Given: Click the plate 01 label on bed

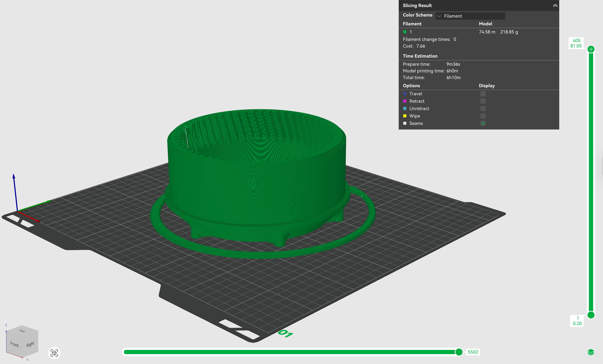Looking at the screenshot, I should click(x=285, y=334).
